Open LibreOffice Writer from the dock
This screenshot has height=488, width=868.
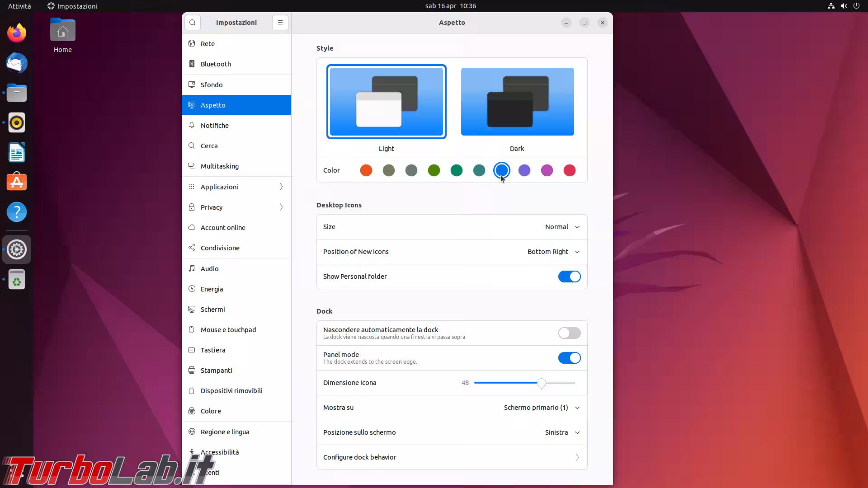(x=17, y=152)
